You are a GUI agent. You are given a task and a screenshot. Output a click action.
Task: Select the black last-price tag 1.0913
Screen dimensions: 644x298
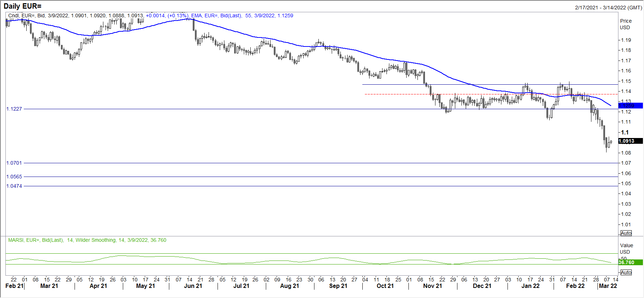point(630,141)
